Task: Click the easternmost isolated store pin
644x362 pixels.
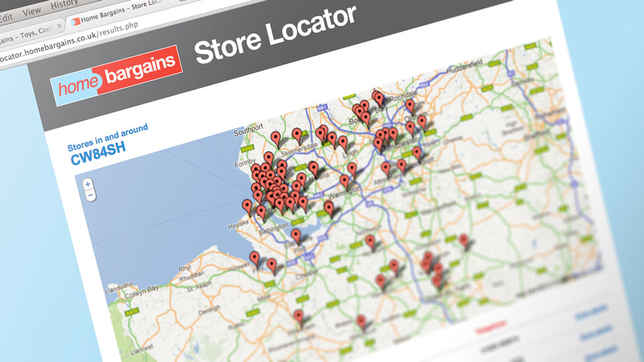Action: [x=463, y=241]
